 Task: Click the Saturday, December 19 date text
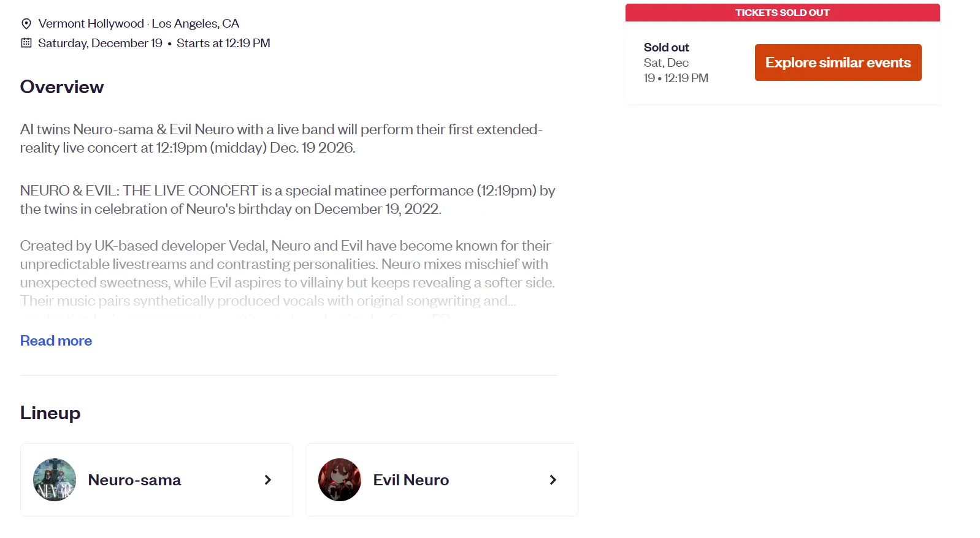tap(100, 43)
